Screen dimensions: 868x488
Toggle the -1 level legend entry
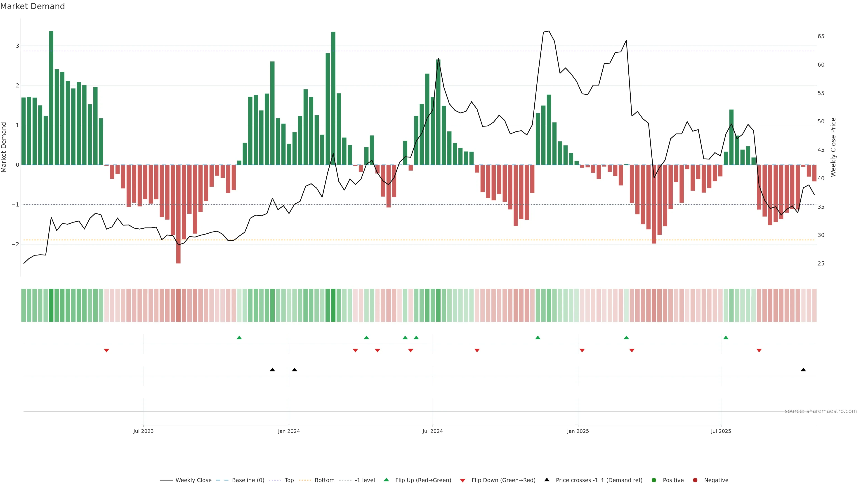365,480
